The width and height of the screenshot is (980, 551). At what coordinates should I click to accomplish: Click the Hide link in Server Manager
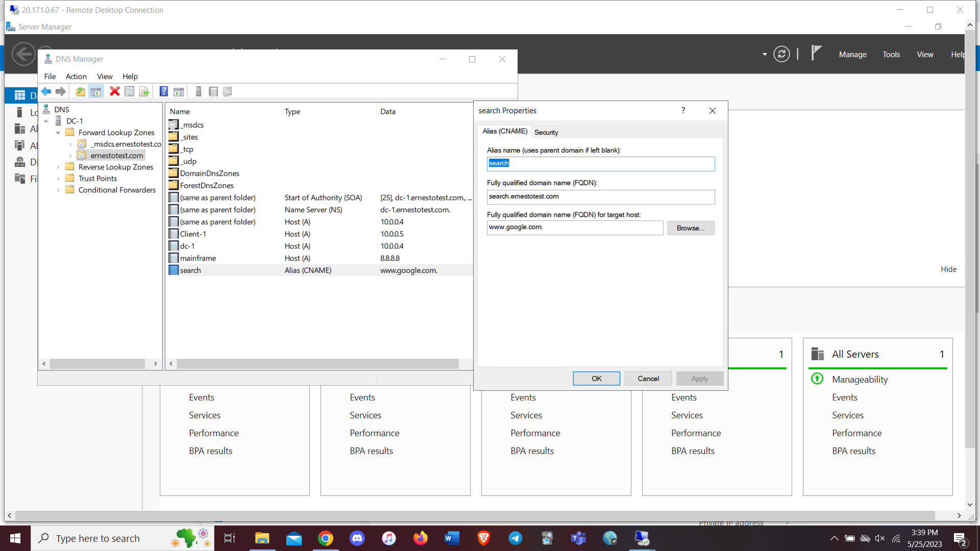(x=948, y=269)
